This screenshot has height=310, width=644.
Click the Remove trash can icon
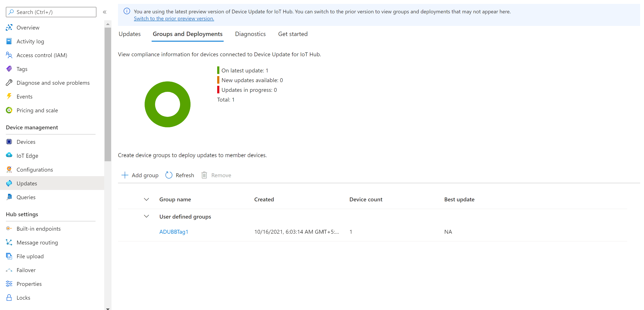[x=204, y=175]
